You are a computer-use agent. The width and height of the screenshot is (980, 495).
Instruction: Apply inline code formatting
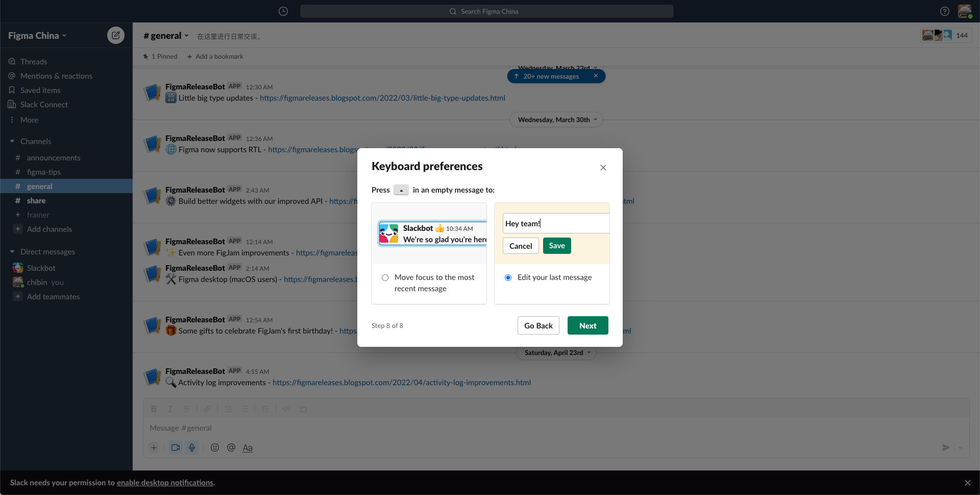point(286,409)
